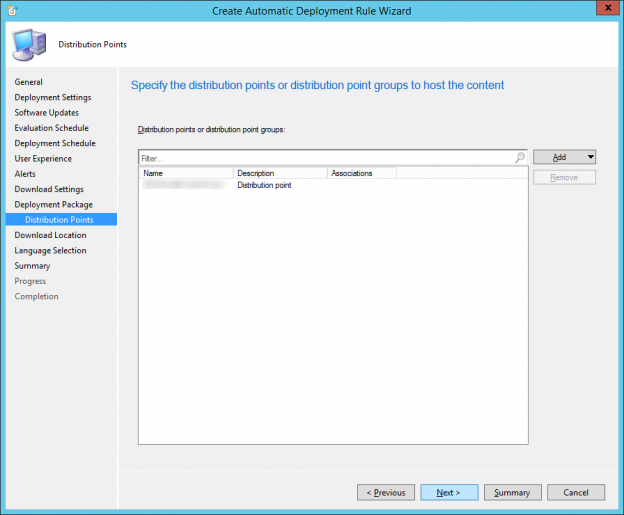624x515 pixels.
Task: Select User Experience in sidebar
Action: point(43,159)
